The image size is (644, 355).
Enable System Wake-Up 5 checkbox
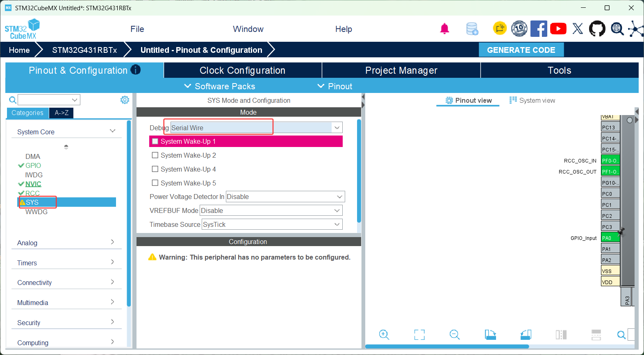pyautogui.click(x=155, y=183)
